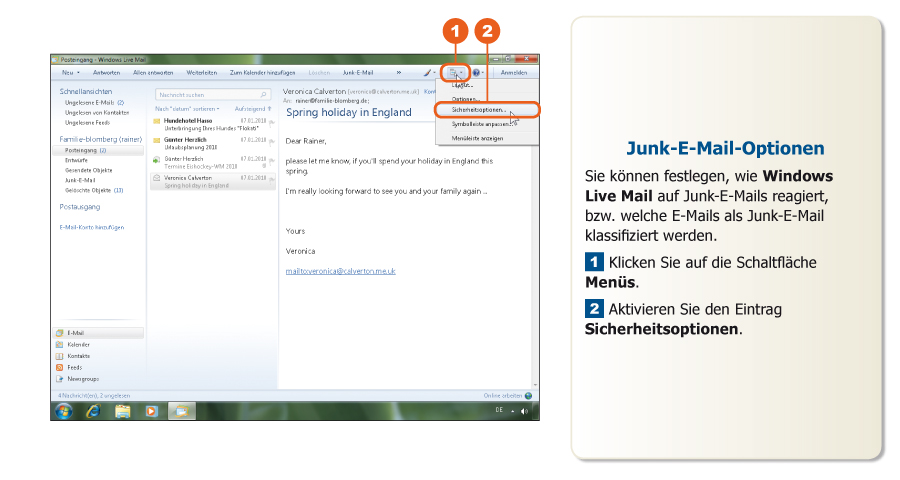Click the mailto veronica@calverton.me.uk link
The image size is (900, 480).
point(341,271)
